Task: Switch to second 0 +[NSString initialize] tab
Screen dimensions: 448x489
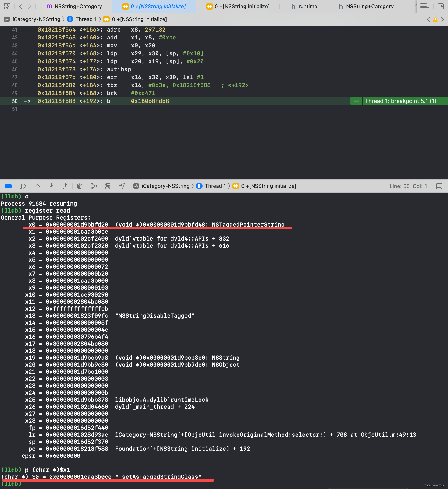Action: [x=238, y=6]
